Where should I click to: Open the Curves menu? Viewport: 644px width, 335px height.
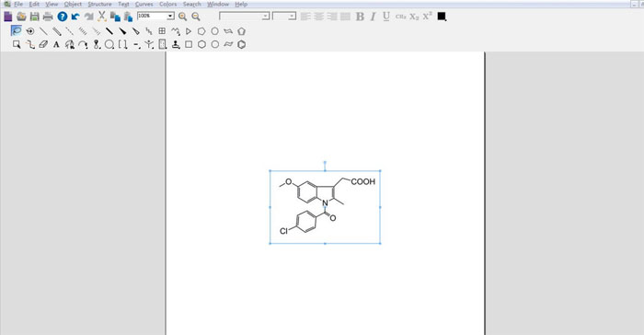point(144,4)
